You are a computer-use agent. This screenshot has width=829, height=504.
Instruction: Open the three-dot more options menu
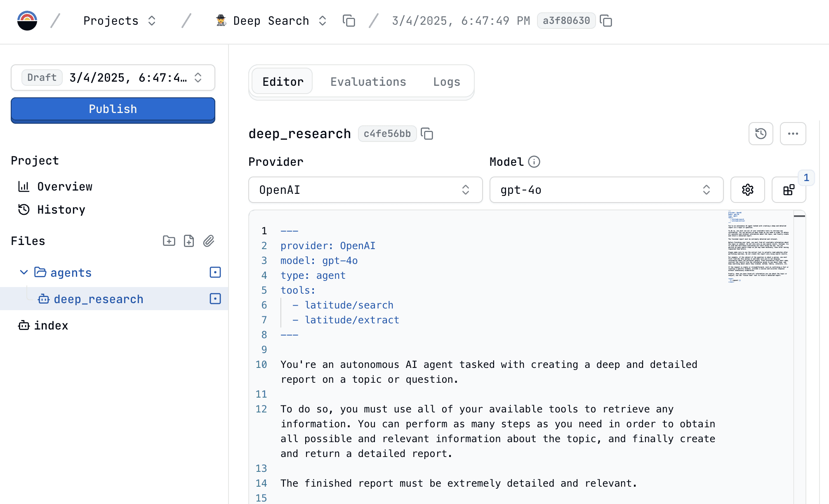pyautogui.click(x=793, y=134)
